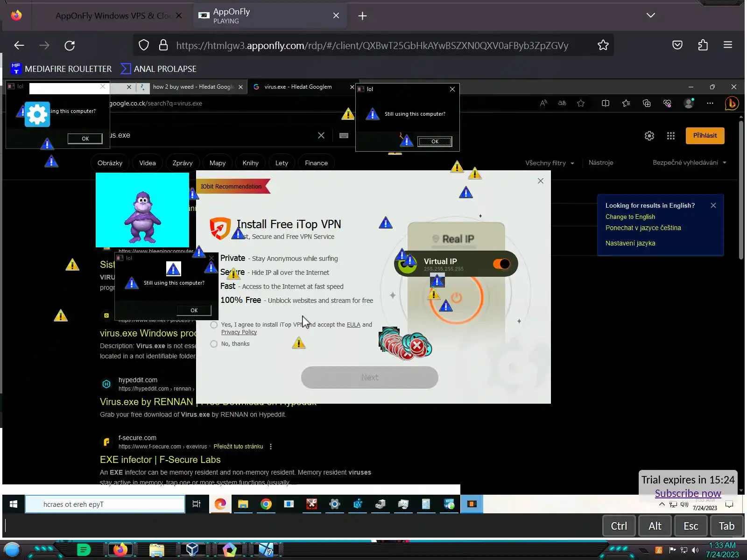Open Edge browser essentials heart icon
This screenshot has height=560, width=747.
(667, 103)
